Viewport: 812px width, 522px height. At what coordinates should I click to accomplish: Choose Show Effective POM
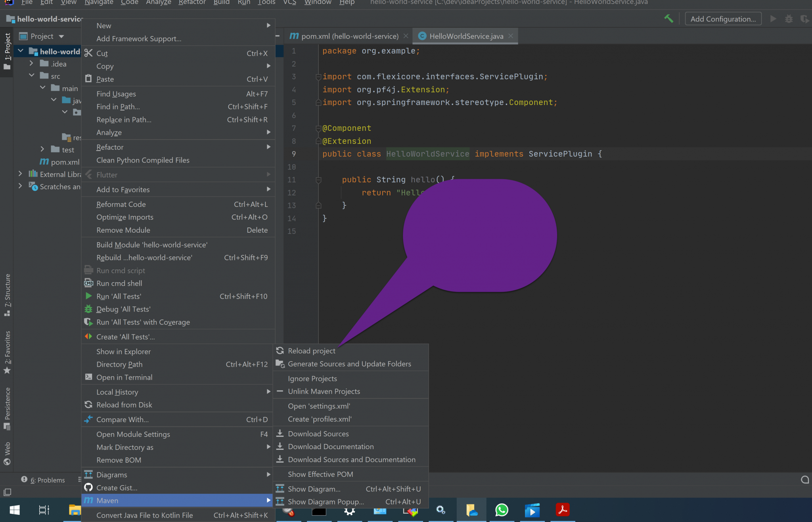pos(320,474)
